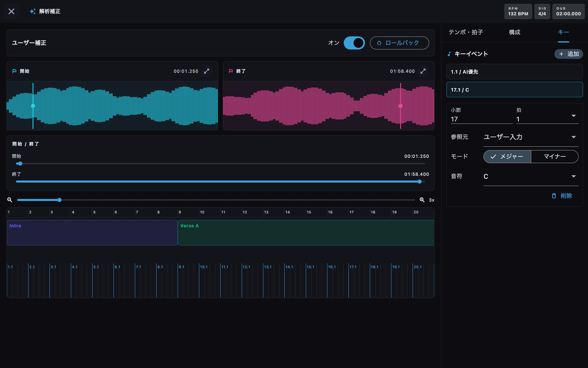Image resolution: width=588 pixels, height=368 pixels.
Task: Click the 開始 slider handle
Action: coord(20,164)
